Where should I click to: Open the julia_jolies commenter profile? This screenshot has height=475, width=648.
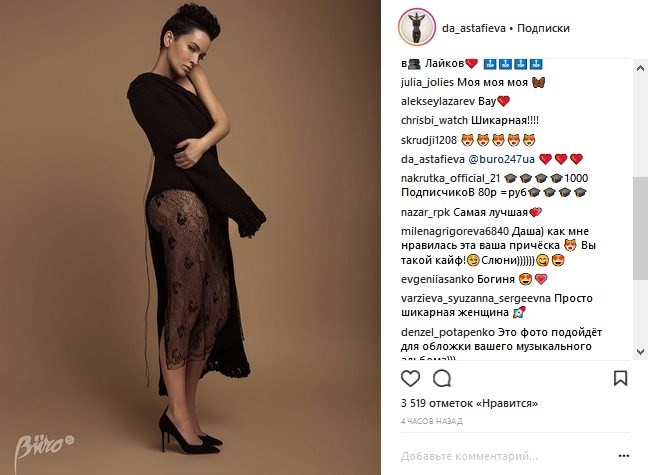tap(427, 82)
